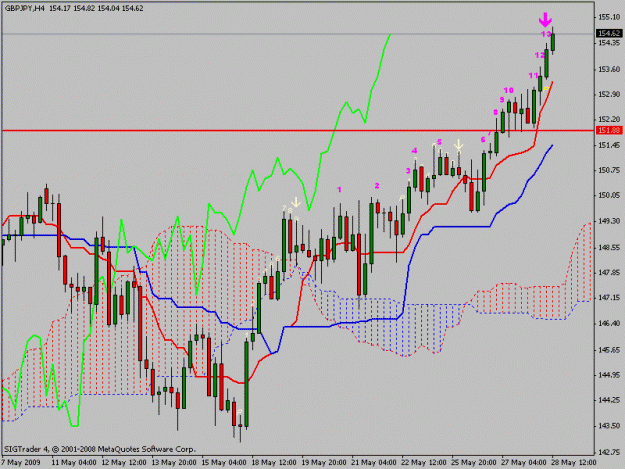Screen dimensions: 625x469
Task: Click the 21 May 04:00 date label
Action: 374,462
